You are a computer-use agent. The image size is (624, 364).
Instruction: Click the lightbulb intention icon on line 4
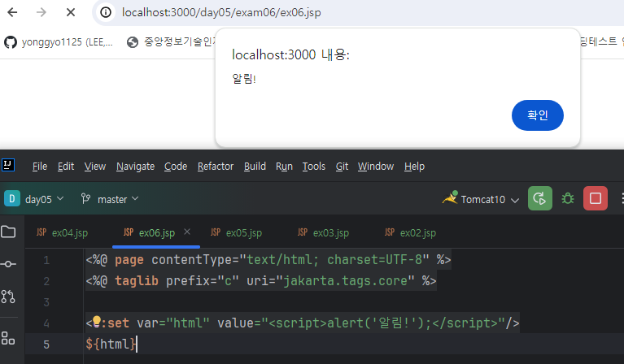(97, 322)
